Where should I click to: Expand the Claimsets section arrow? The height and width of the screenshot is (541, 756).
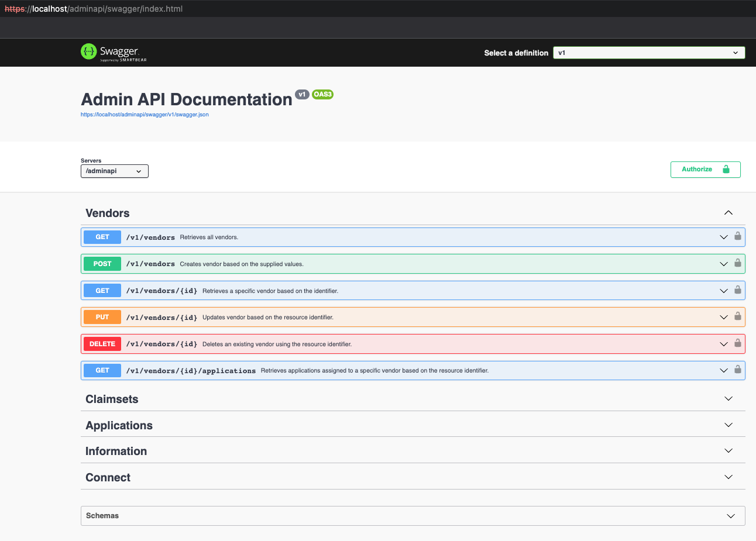pos(728,399)
